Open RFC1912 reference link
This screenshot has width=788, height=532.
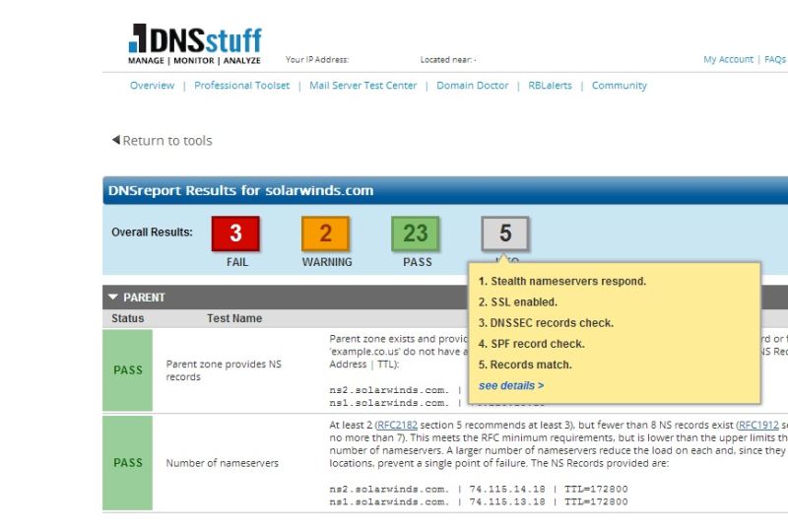758,425
